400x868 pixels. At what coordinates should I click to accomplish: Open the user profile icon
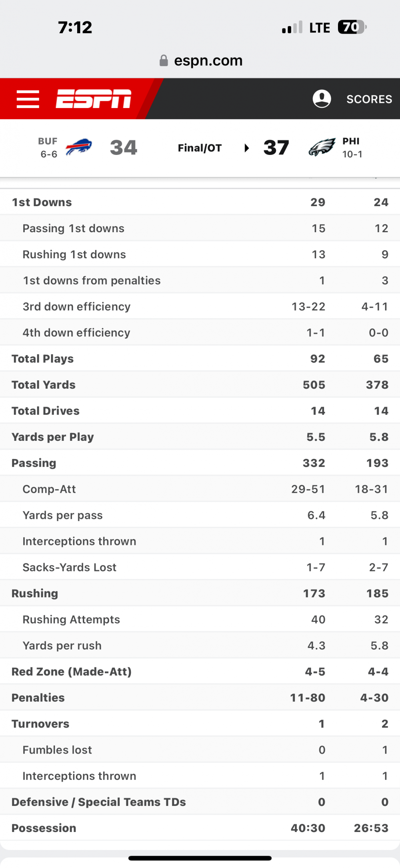click(322, 99)
